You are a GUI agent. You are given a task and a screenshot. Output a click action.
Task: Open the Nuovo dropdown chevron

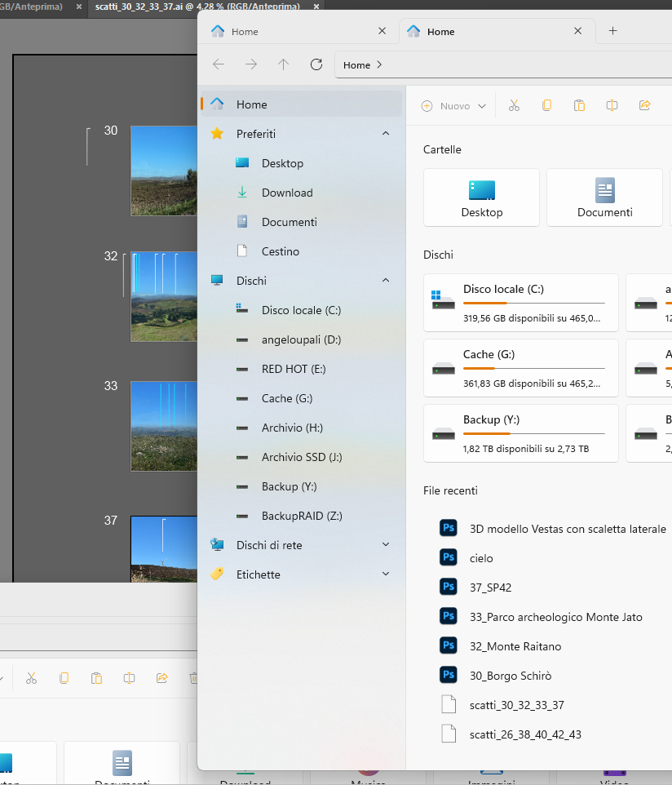point(481,105)
